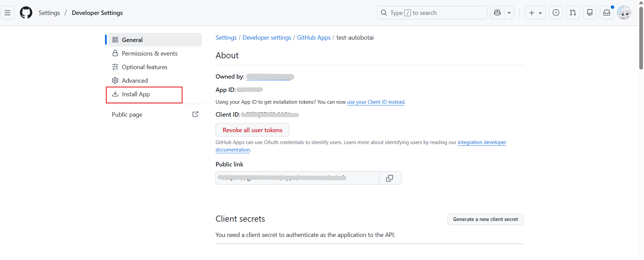Open the user avatar menu
This screenshot has width=644, height=260.
click(x=624, y=13)
